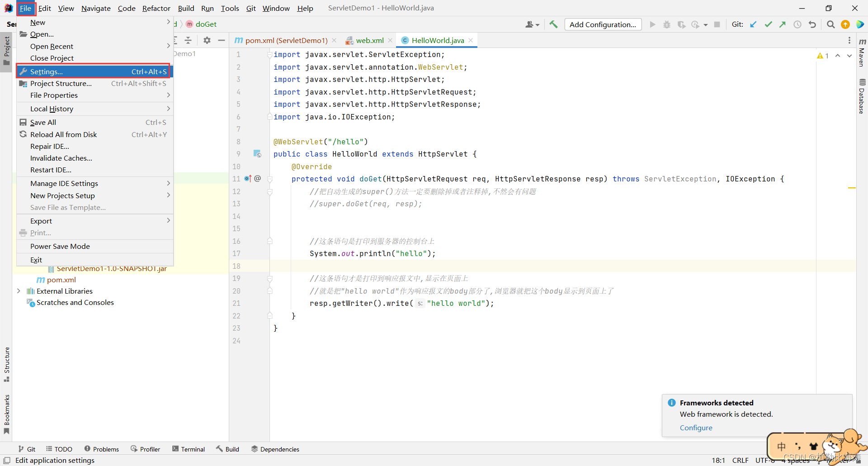
Task: Expand the External Libraries tree node
Action: [19, 291]
